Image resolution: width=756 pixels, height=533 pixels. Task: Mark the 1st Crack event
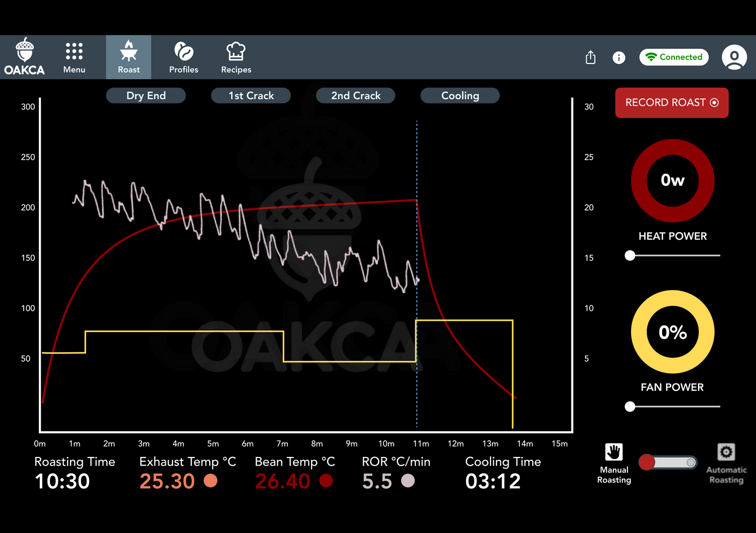click(x=251, y=95)
